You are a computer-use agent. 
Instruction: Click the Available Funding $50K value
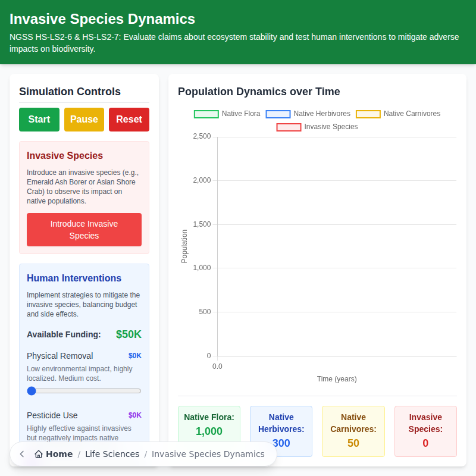click(x=129, y=334)
